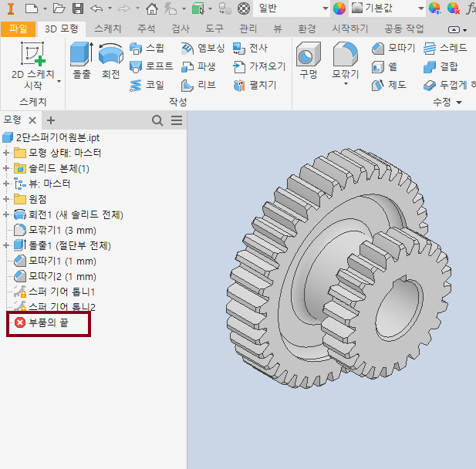This screenshot has width=476, height=469.
Task: Select 2단스퍼기어원본.ipt root node
Action: coord(51,137)
